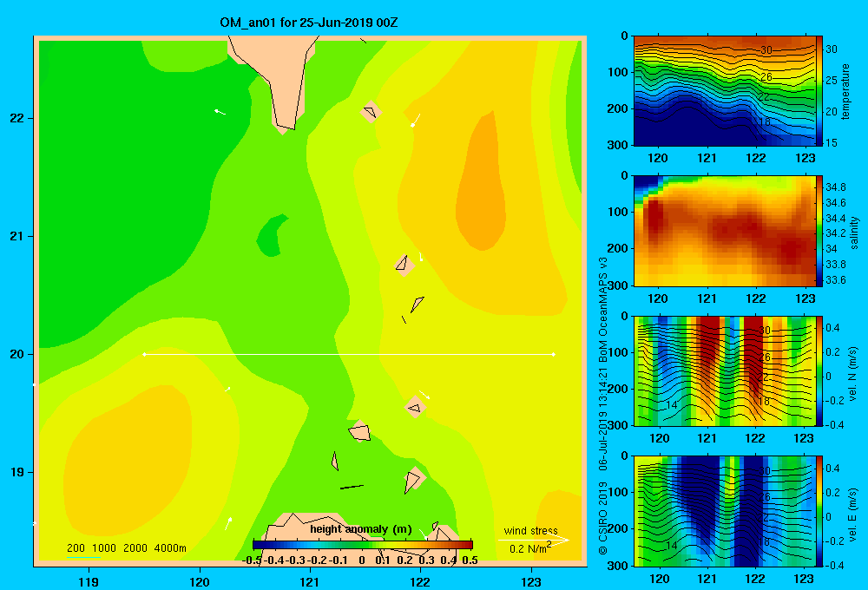The width and height of the screenshot is (868, 590).
Task: Click latitude label 22 on main map axis
Action: [17, 118]
